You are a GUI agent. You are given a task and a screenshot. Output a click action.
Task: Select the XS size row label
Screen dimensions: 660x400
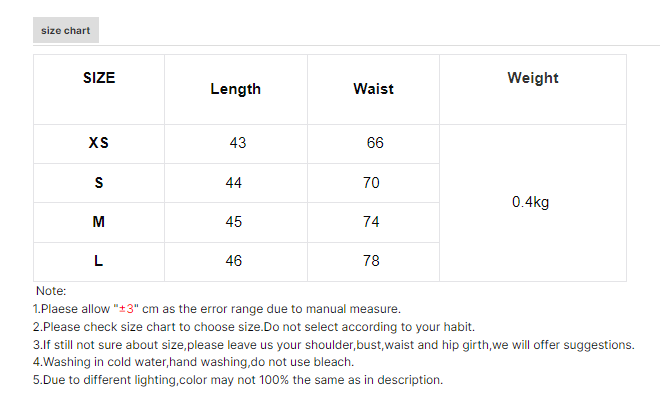(x=99, y=143)
